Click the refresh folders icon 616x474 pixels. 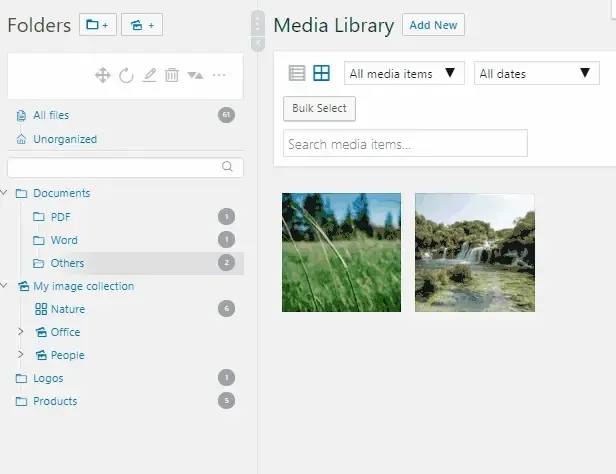126,75
